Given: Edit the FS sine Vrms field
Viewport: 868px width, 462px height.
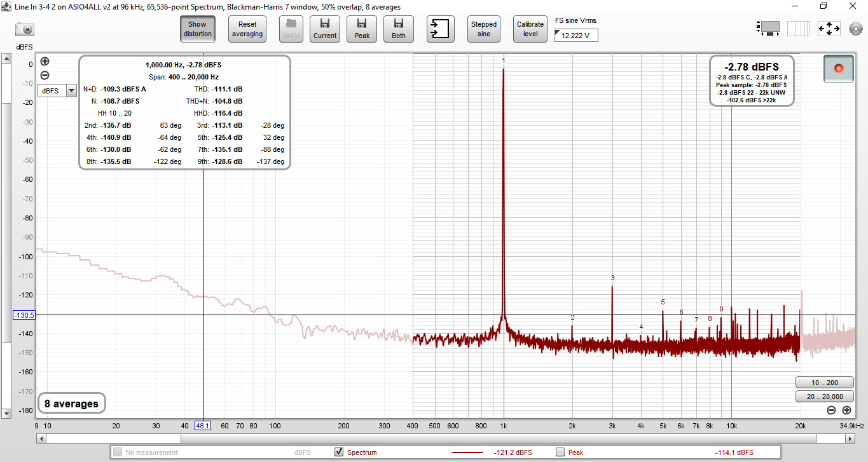Looking at the screenshot, I should (576, 36).
